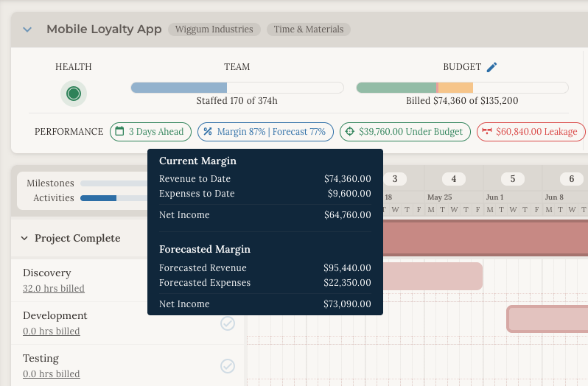Viewport: 588px width, 386px height.
Task: Click the Activities progress bar
Action: 114,198
